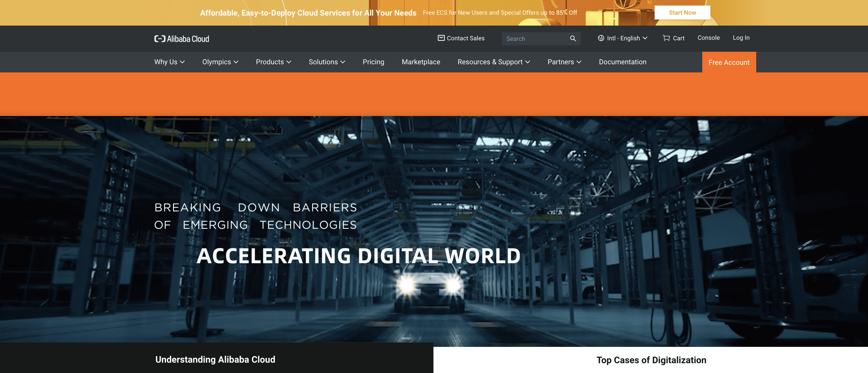Viewport: 868px width, 373px height.
Task: Open the Console link
Action: pyautogui.click(x=708, y=38)
